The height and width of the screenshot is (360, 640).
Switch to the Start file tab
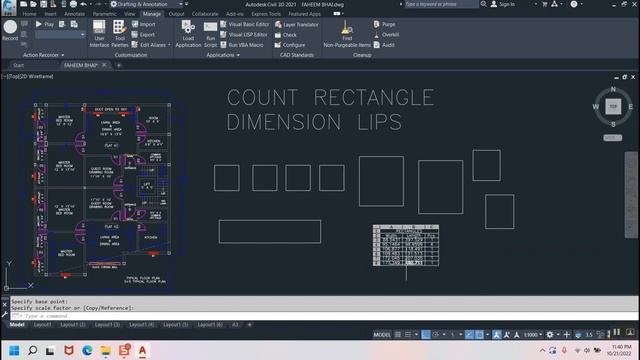(x=18, y=65)
